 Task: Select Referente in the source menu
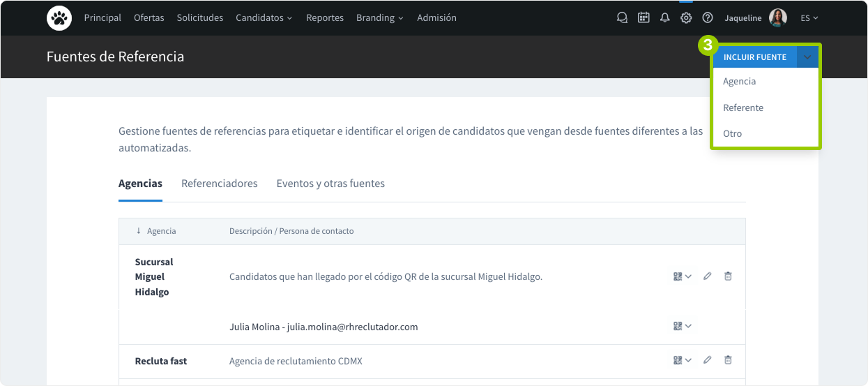[743, 108]
